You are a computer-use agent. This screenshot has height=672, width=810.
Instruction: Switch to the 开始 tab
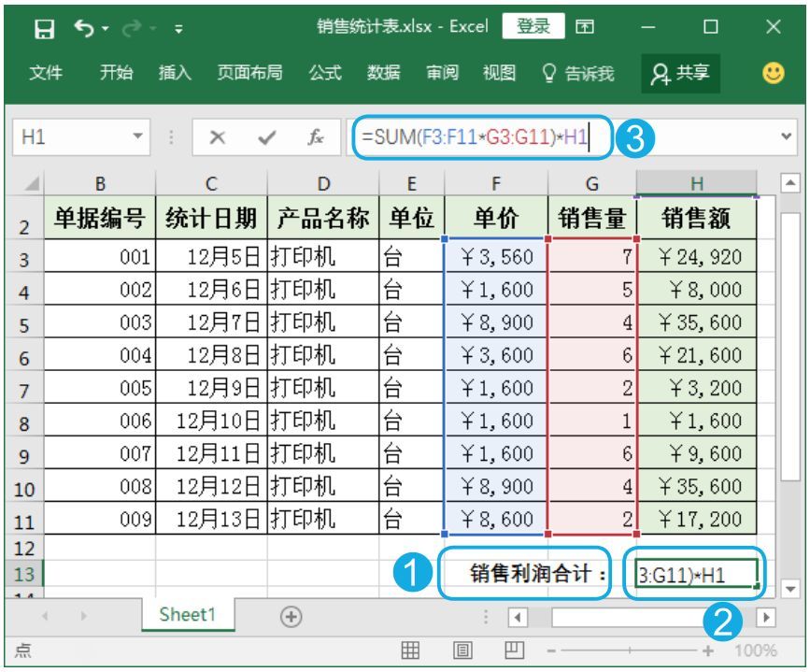(x=116, y=72)
